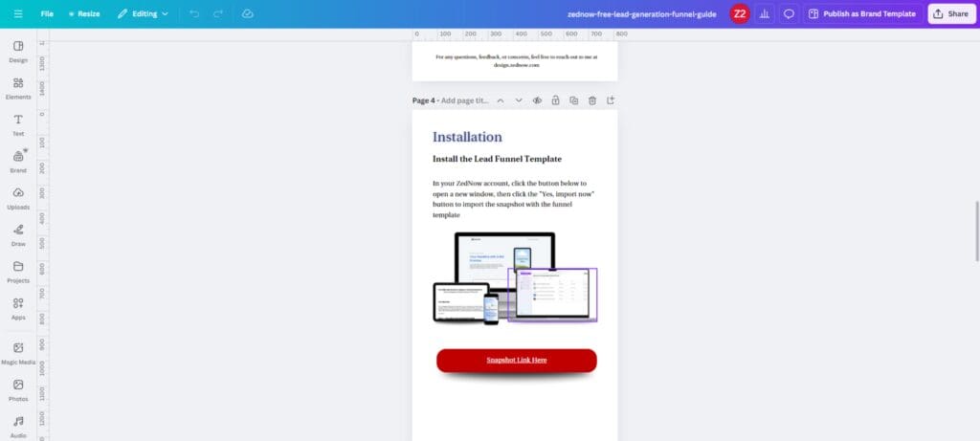Undo the last action
Image resolution: width=980 pixels, height=441 pixels.
pyautogui.click(x=194, y=13)
